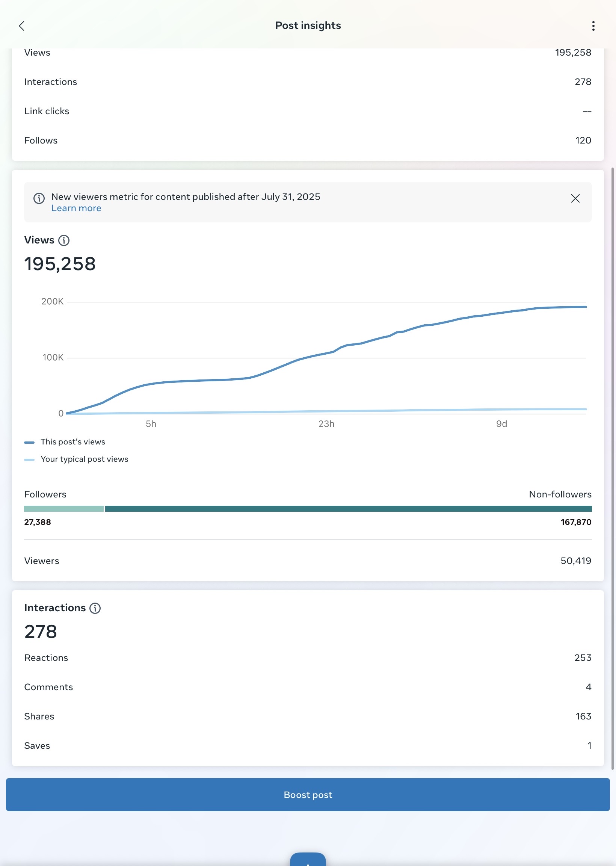Open the three-dot more options menu

pyautogui.click(x=593, y=26)
